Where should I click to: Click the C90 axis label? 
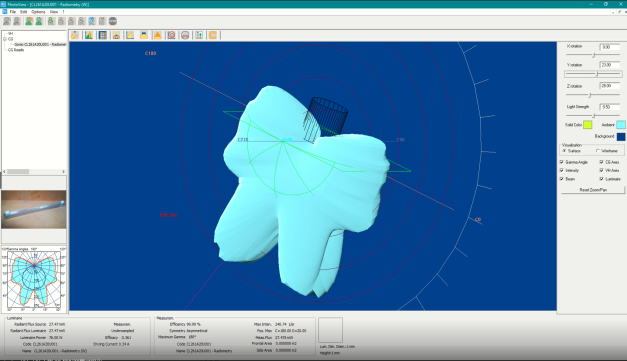(401, 140)
